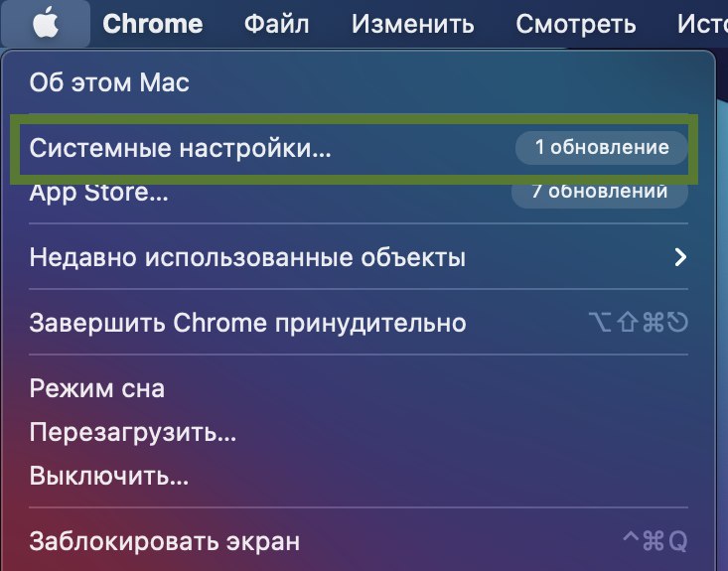Select Режим сна
This screenshot has height=571, width=728.
coord(358,388)
